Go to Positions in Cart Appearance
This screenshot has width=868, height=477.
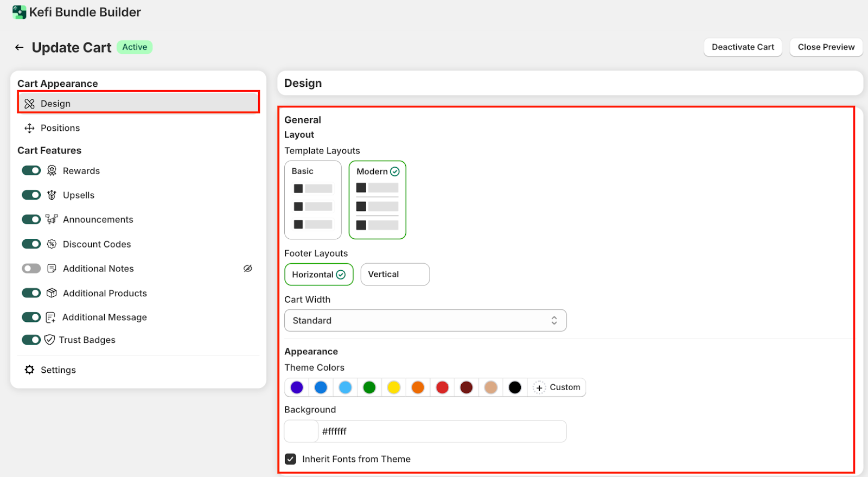coord(60,128)
